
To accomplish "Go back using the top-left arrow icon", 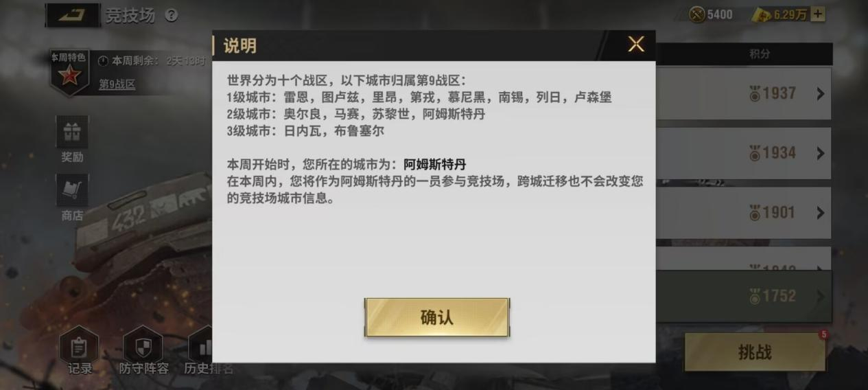I will click(73, 15).
